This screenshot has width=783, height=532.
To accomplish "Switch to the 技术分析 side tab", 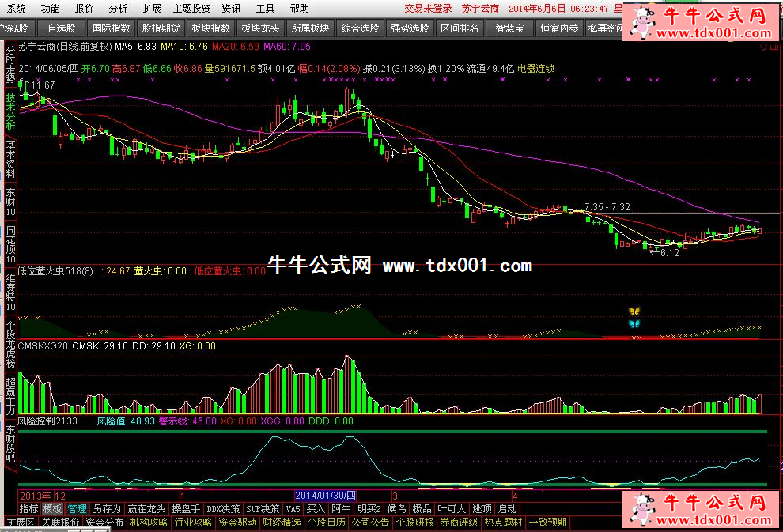I will coord(10,112).
